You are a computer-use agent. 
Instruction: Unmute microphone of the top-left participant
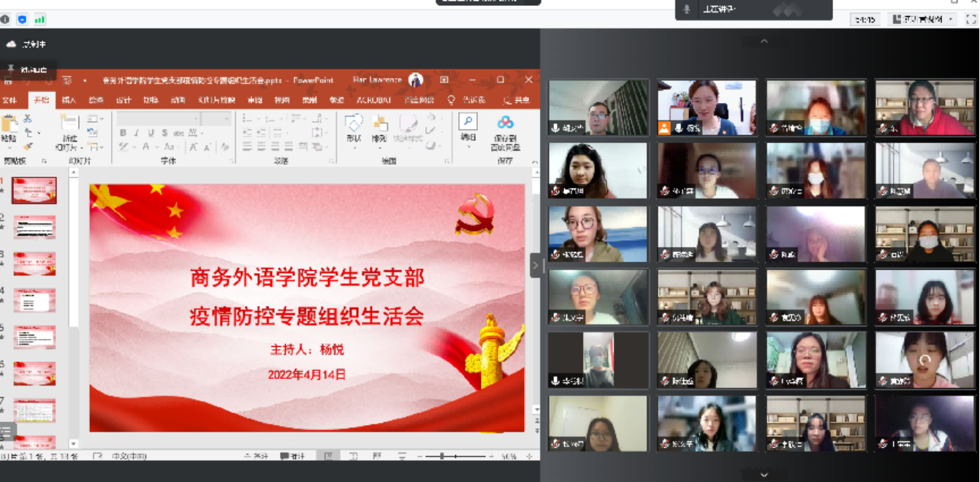[x=555, y=127]
